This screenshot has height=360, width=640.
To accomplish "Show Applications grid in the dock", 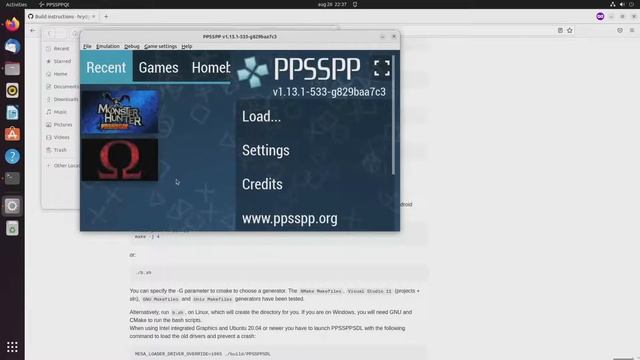I will [x=12, y=347].
